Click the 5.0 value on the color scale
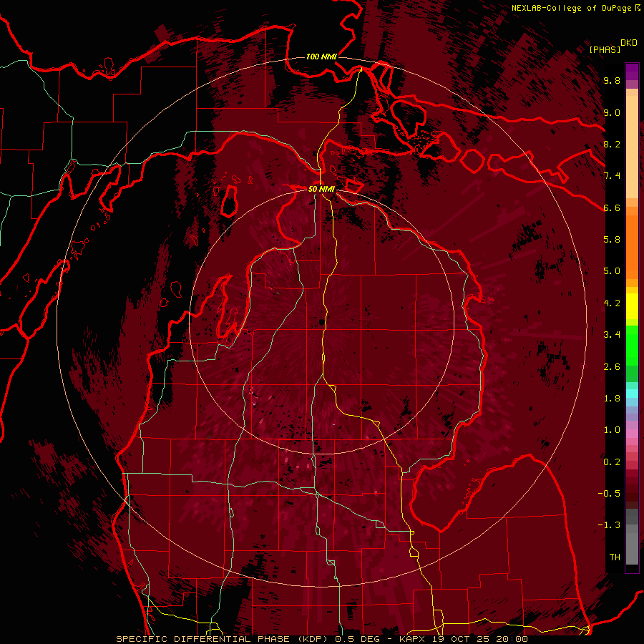 pyautogui.click(x=612, y=271)
